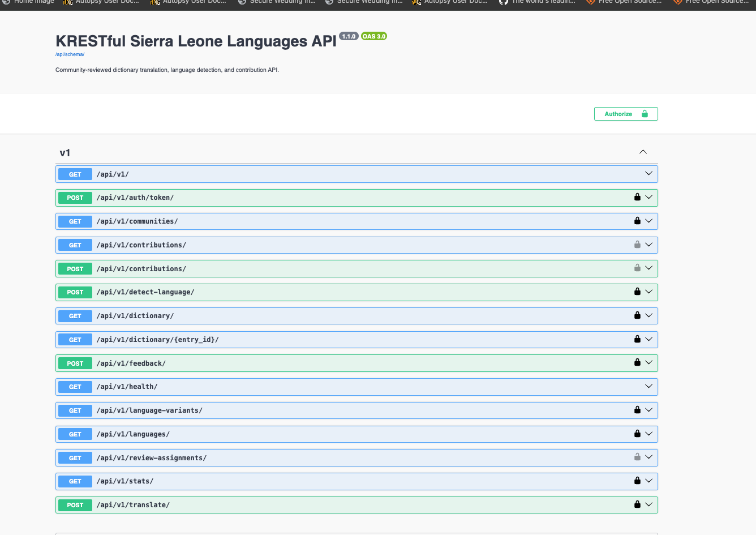Click the lock icon on /api/v1/communities/ row
Screen dimensions: 756x535
(637, 221)
